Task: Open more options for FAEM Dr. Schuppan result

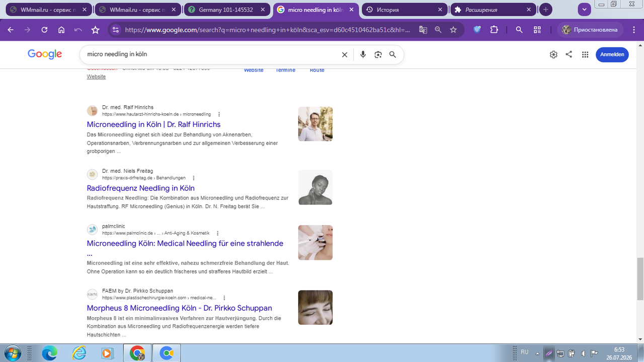Action: (224, 298)
